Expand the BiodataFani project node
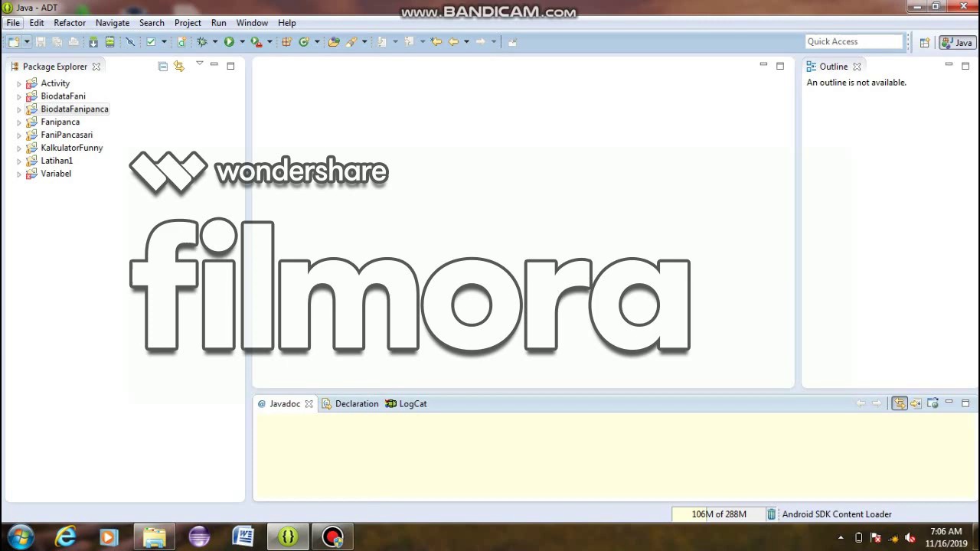Viewport: 980px width, 551px height. 19,96
